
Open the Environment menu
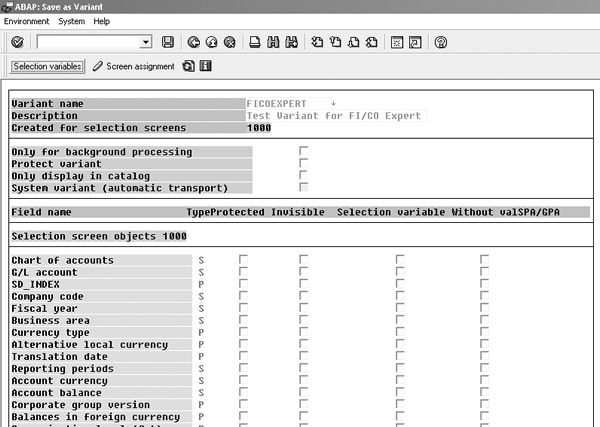click(26, 21)
